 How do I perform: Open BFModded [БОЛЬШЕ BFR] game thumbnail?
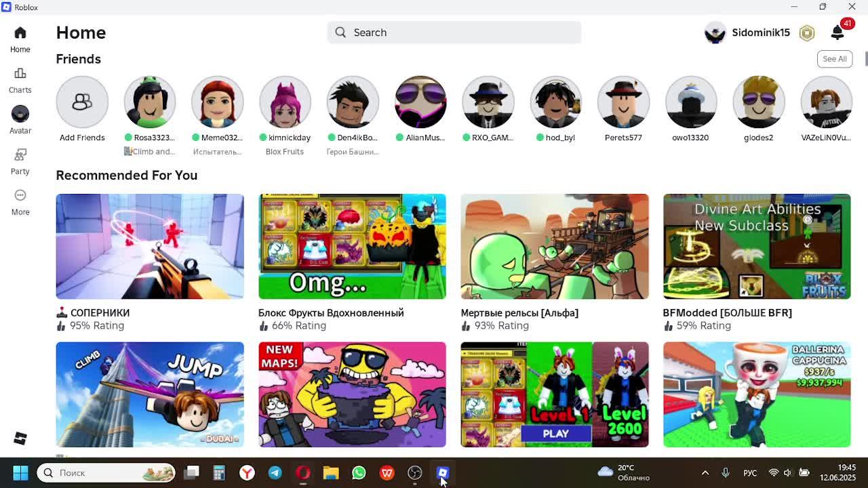[757, 246]
